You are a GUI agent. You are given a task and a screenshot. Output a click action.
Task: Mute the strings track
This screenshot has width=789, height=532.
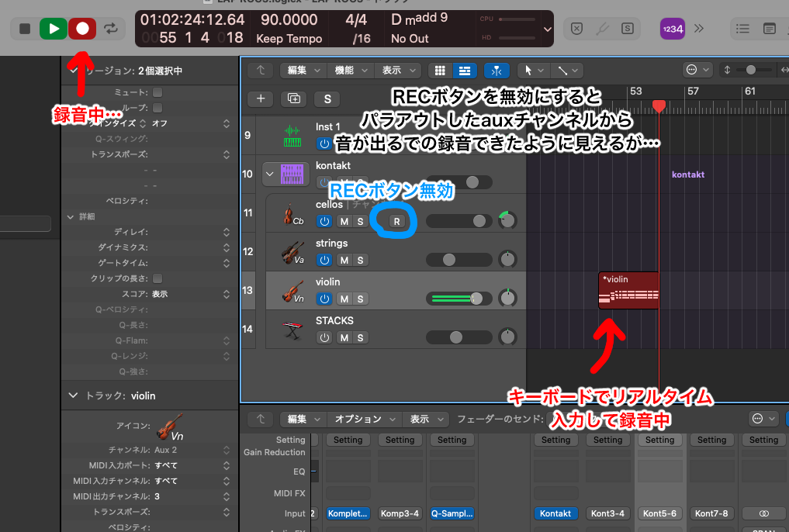pos(344,260)
